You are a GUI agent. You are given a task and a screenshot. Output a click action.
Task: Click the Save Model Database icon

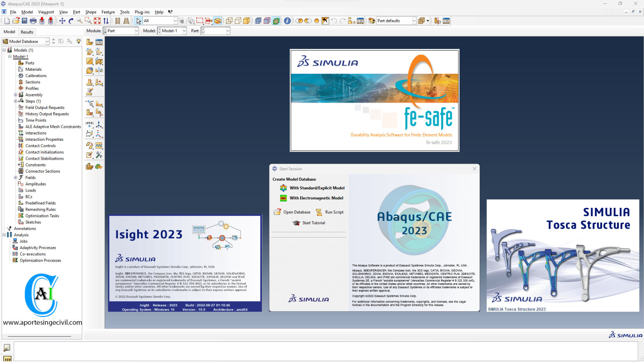tap(25, 20)
